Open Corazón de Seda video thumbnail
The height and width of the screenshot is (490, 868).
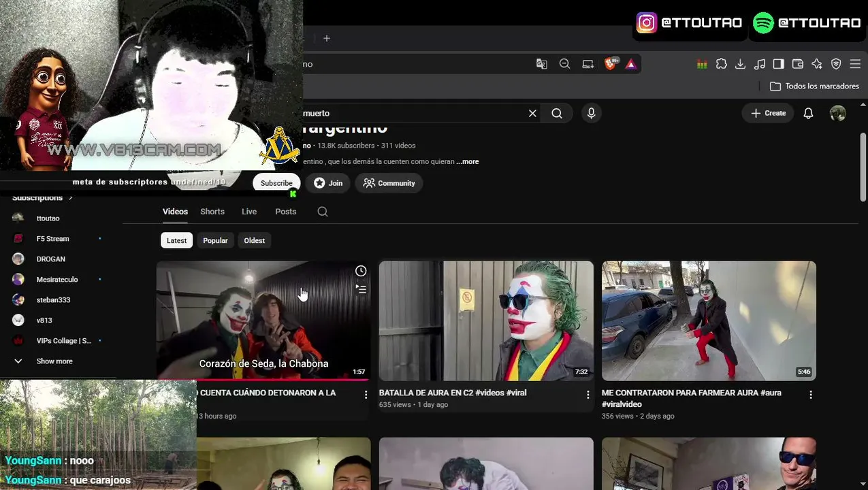263,321
